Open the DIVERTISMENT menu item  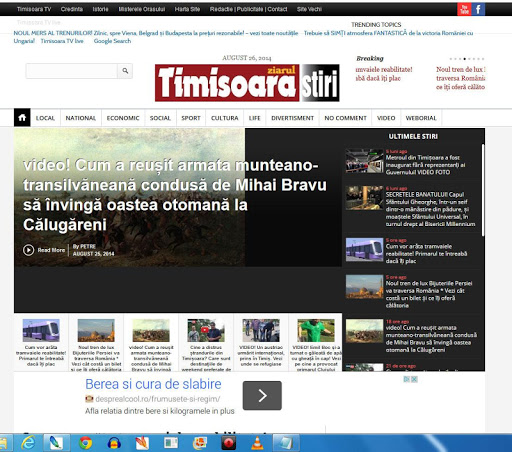[292, 118]
